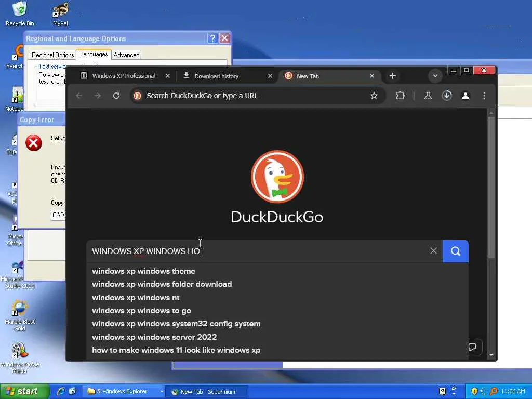The width and height of the screenshot is (532, 399).
Task: Click the page scrollbar down arrow
Action: [x=491, y=355]
